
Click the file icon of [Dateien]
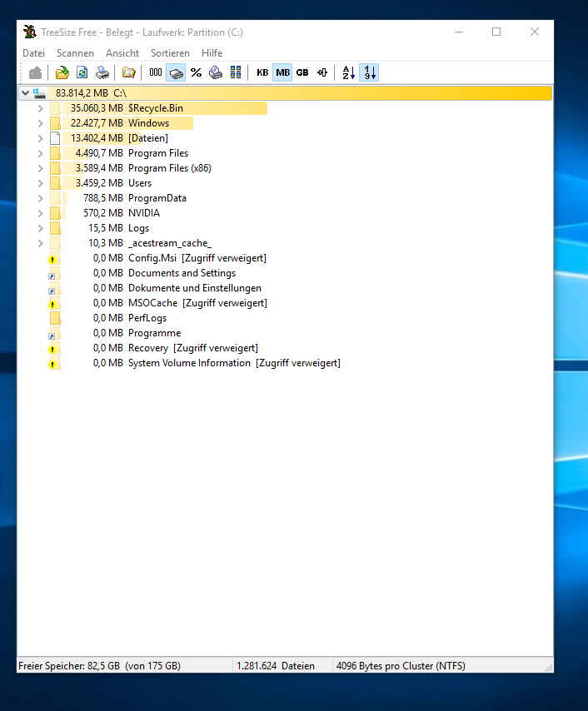point(55,138)
